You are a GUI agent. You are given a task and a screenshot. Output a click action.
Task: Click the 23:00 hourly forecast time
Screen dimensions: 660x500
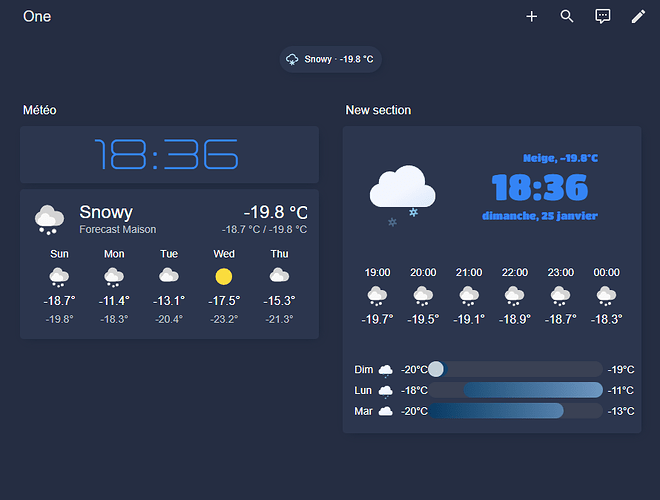click(x=560, y=272)
